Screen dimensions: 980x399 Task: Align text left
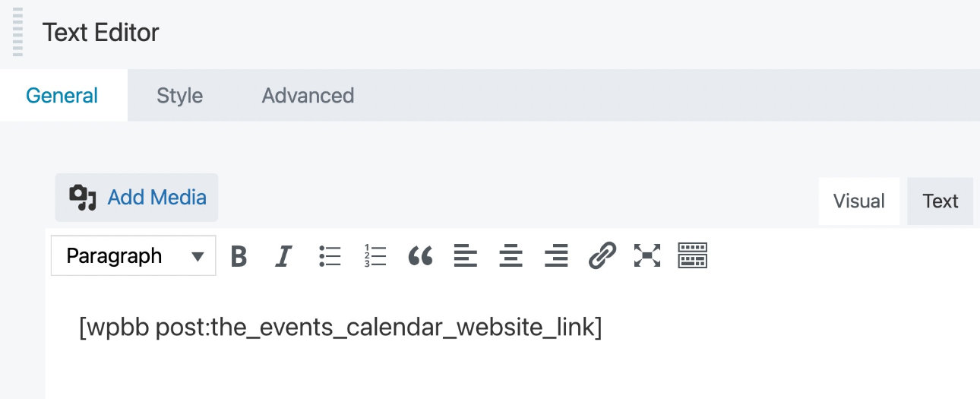(465, 256)
